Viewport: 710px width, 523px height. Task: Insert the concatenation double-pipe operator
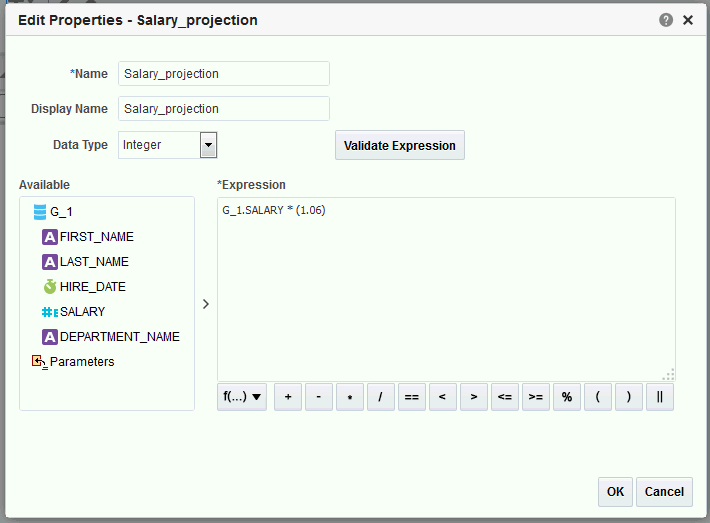660,397
